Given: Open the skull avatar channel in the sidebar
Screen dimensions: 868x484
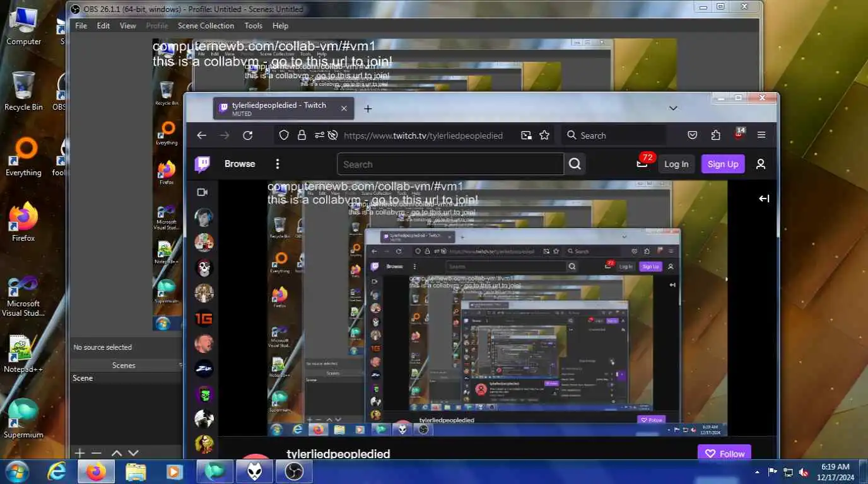Looking at the screenshot, I should coord(204,268).
